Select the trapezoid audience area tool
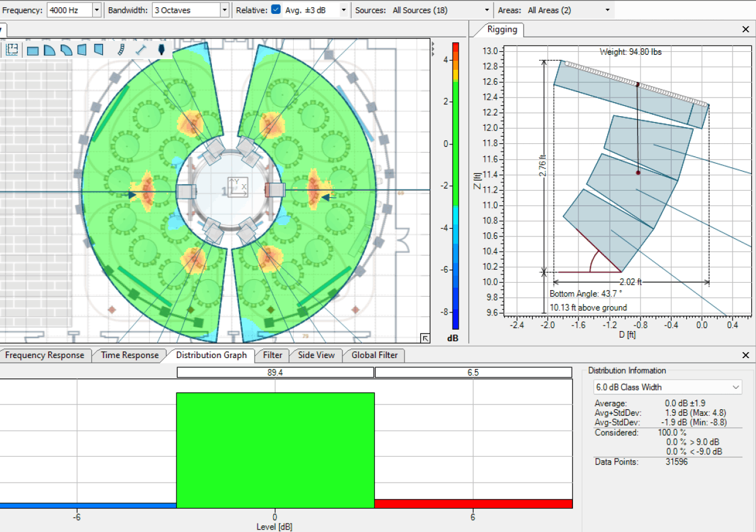This screenshot has height=532, width=756. [82, 49]
